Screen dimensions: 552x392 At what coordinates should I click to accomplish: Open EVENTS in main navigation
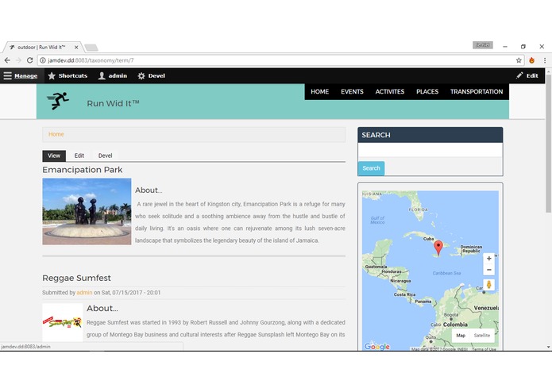coord(352,92)
